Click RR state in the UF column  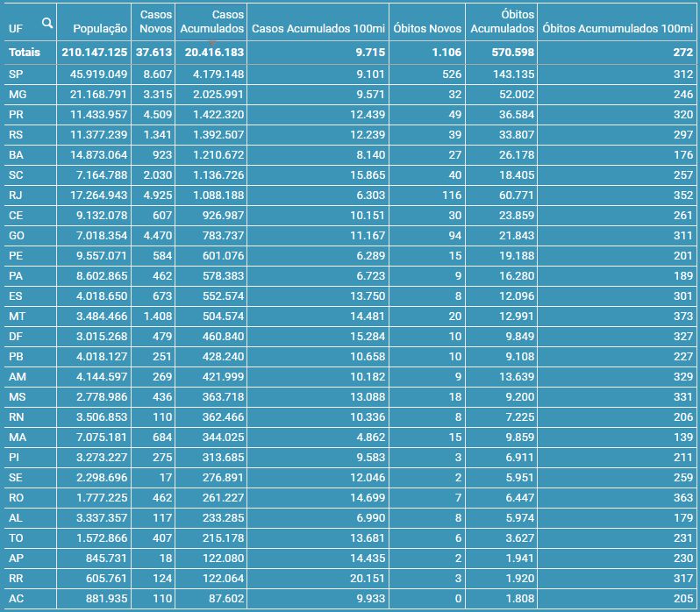point(16,578)
